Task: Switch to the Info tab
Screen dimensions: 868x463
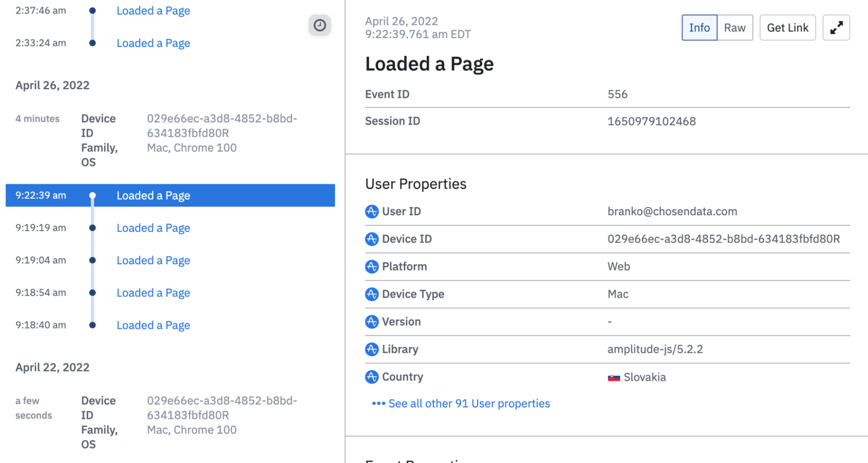Action: point(699,28)
